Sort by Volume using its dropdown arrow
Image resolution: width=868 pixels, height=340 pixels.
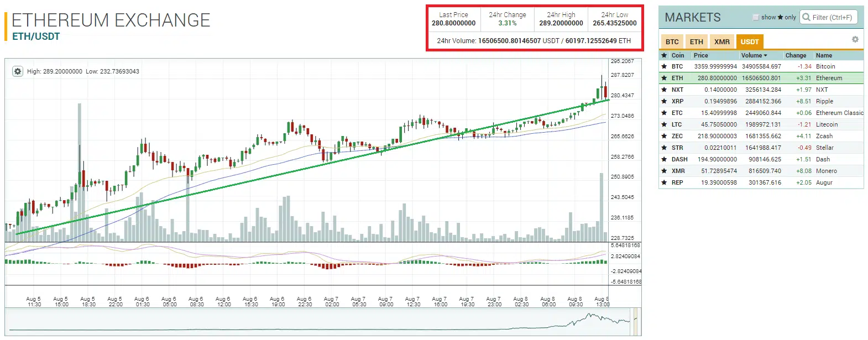click(766, 55)
